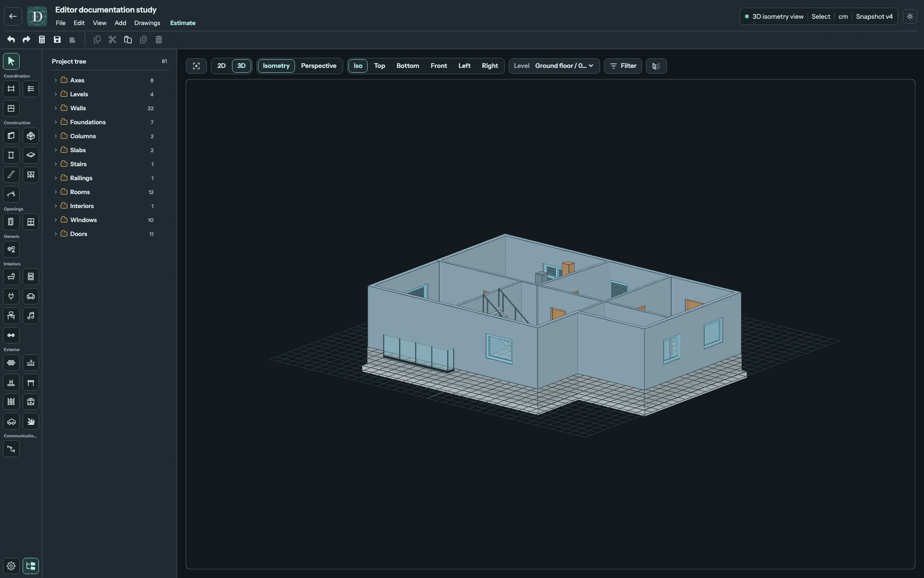Expand the Walls folder
Viewport: 924px width, 578px height.
pyautogui.click(x=55, y=108)
